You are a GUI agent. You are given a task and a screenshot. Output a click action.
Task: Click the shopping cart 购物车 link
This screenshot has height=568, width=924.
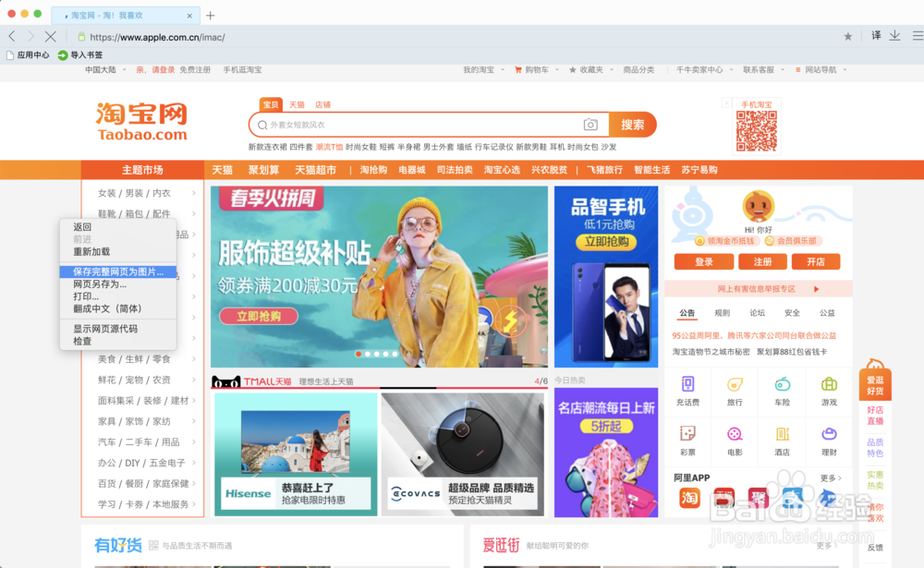[x=536, y=69]
